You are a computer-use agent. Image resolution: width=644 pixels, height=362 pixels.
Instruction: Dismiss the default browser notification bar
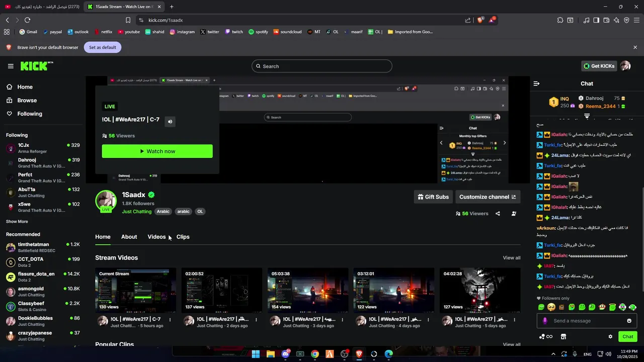click(635, 47)
